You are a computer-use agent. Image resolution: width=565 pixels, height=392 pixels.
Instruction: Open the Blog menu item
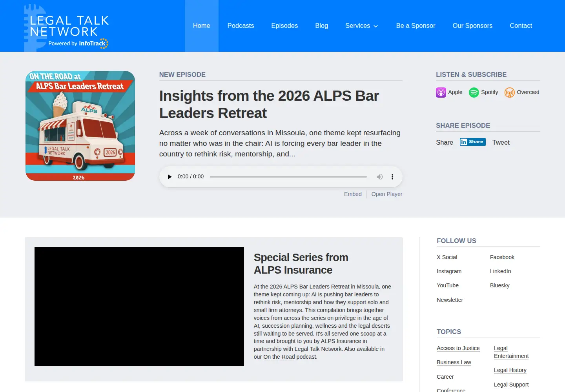(x=322, y=26)
